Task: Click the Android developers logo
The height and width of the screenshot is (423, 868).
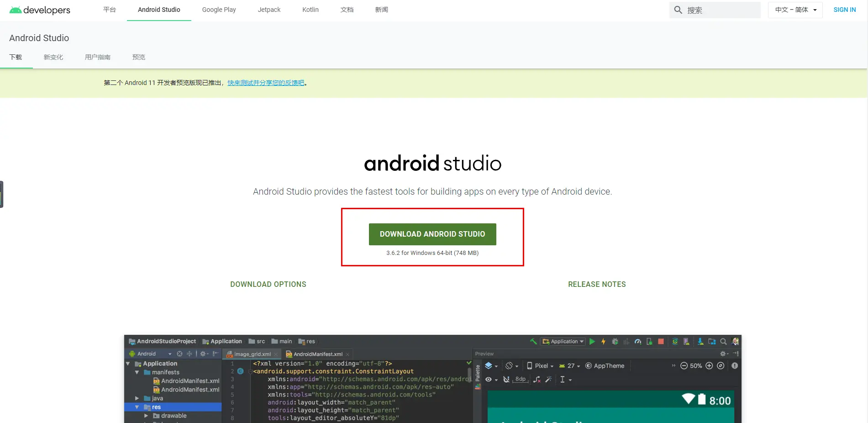Action: [40, 10]
